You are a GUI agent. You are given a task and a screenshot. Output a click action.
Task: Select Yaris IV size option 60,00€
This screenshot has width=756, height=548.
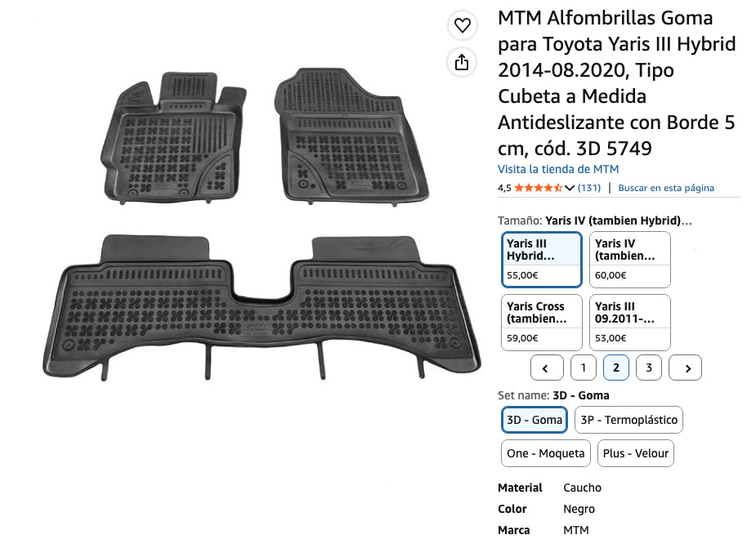[x=629, y=260]
